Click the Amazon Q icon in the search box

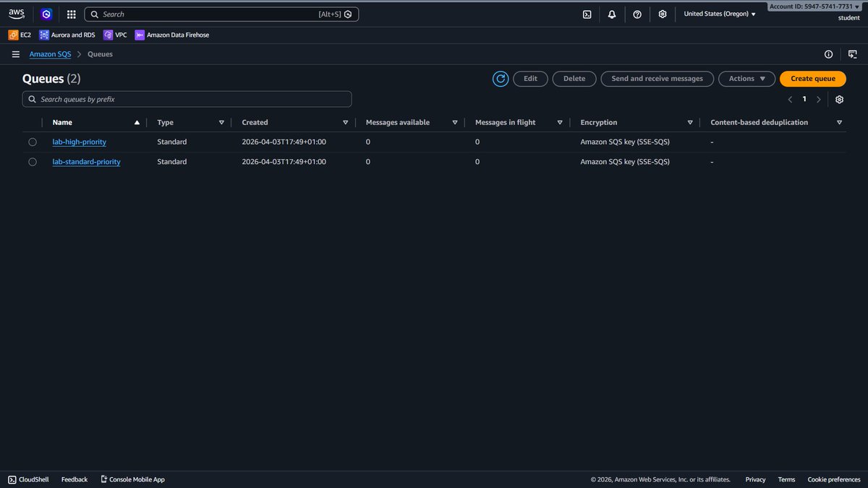coord(349,14)
